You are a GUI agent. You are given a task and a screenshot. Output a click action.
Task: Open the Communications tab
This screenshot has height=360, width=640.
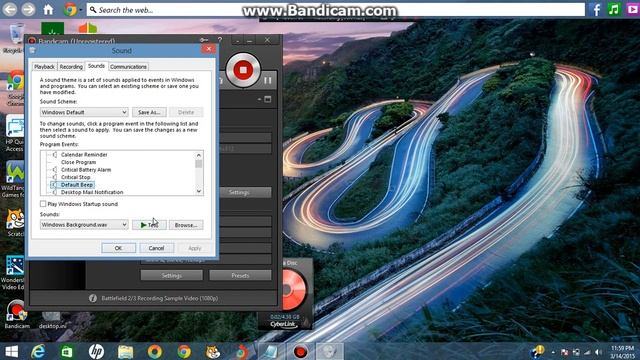tap(128, 67)
